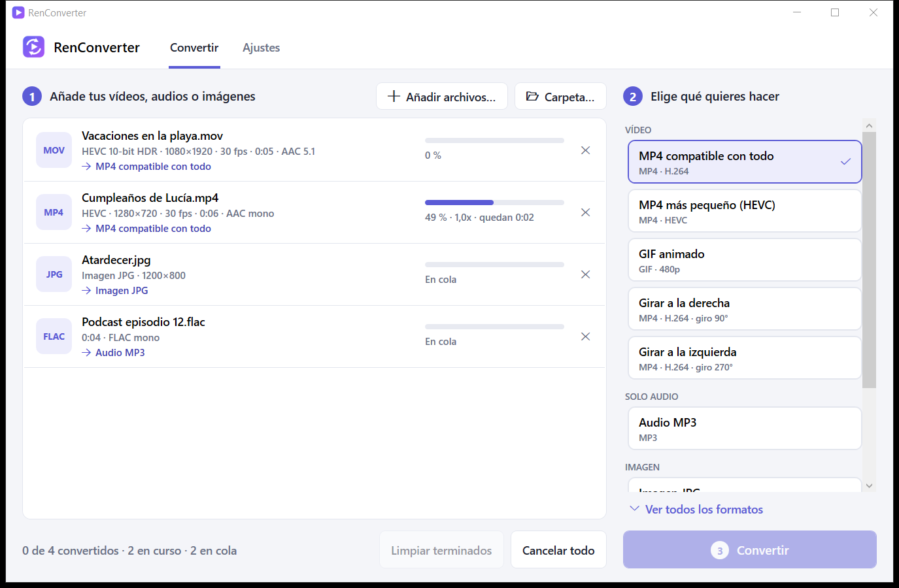
Task: Click the RenConverter logo icon in the header
Action: coord(33,47)
